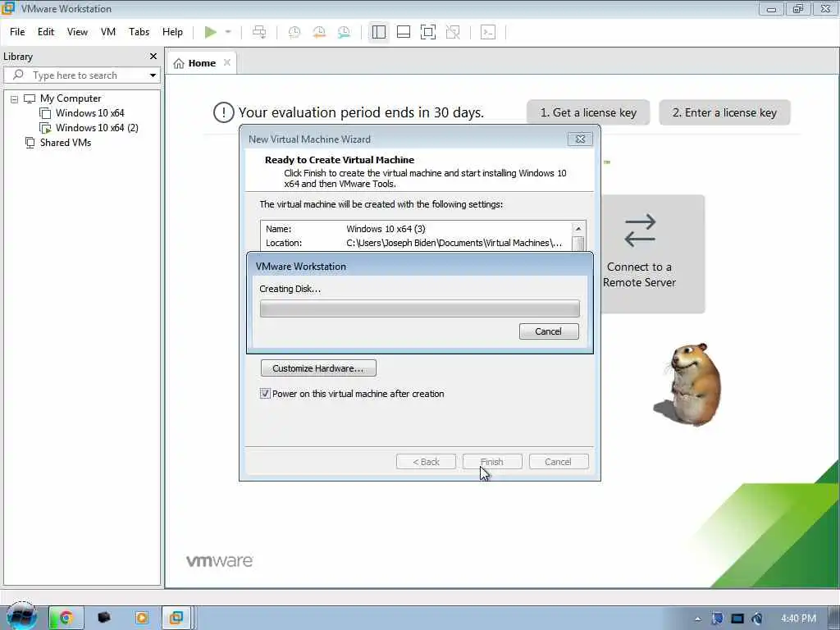Click the wizard Finish button
This screenshot has width=840, height=630.
coord(492,462)
